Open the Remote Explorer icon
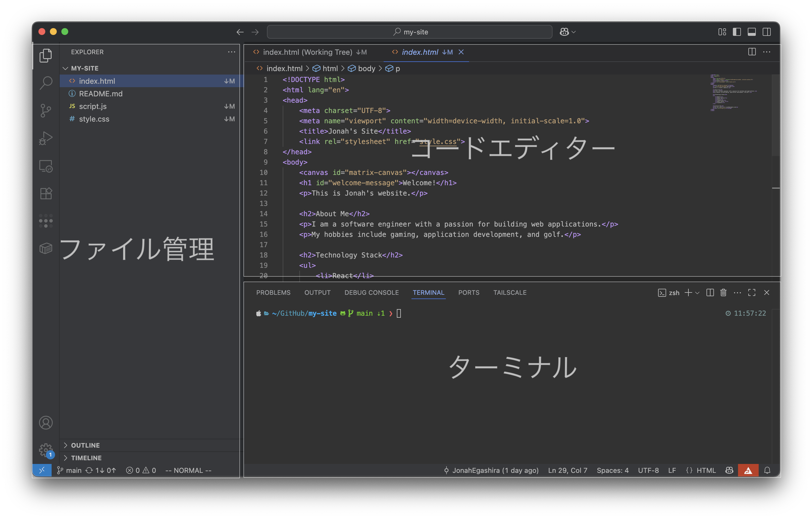The image size is (812, 519). pos(46,165)
